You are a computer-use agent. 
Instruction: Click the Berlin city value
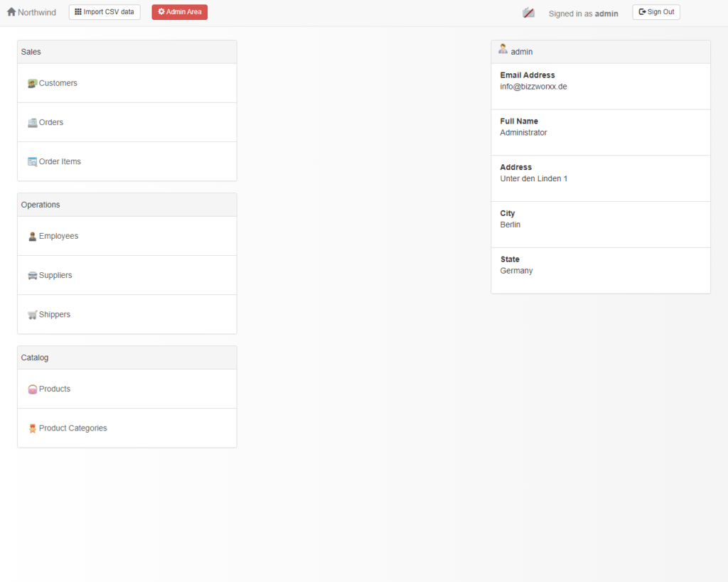click(x=510, y=225)
